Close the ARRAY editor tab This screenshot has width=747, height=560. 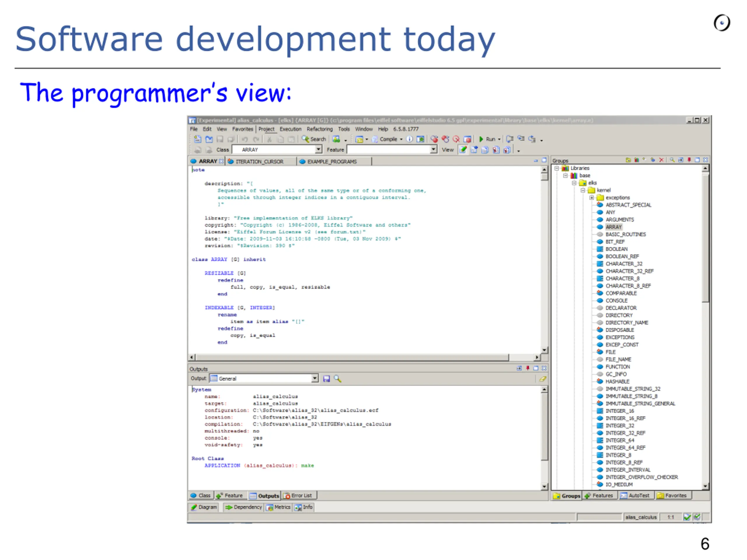click(221, 161)
